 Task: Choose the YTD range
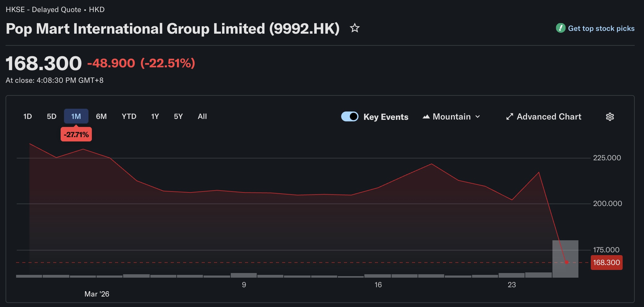129,116
